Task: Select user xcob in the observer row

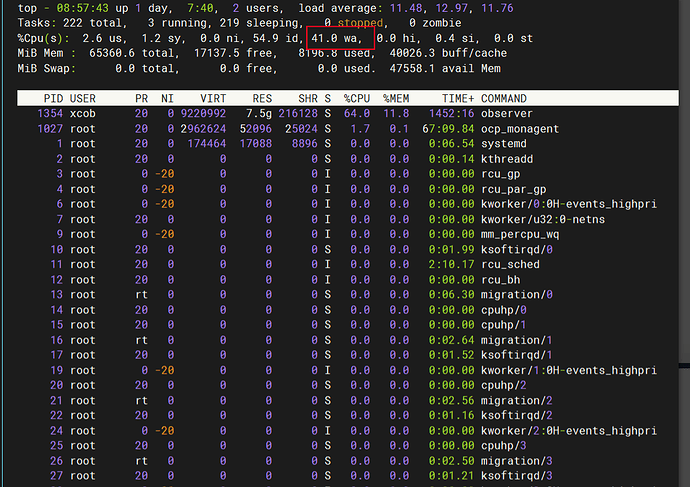Action: 82,114
